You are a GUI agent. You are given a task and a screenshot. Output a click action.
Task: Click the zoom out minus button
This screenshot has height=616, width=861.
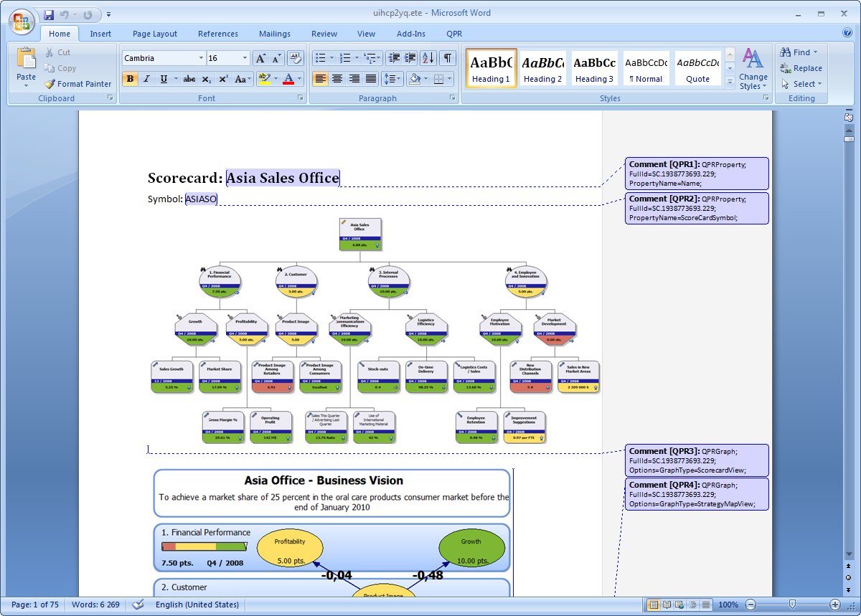click(x=751, y=605)
